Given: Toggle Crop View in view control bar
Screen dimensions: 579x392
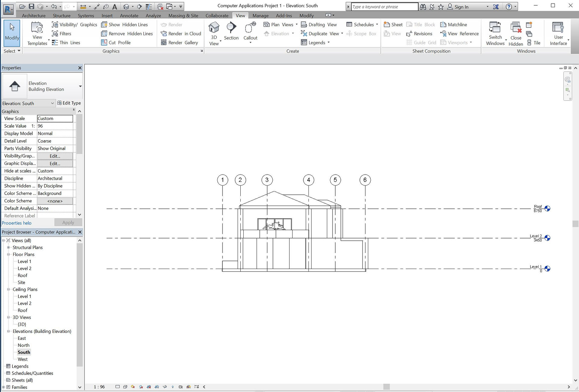Looking at the screenshot, I should 149,387.
